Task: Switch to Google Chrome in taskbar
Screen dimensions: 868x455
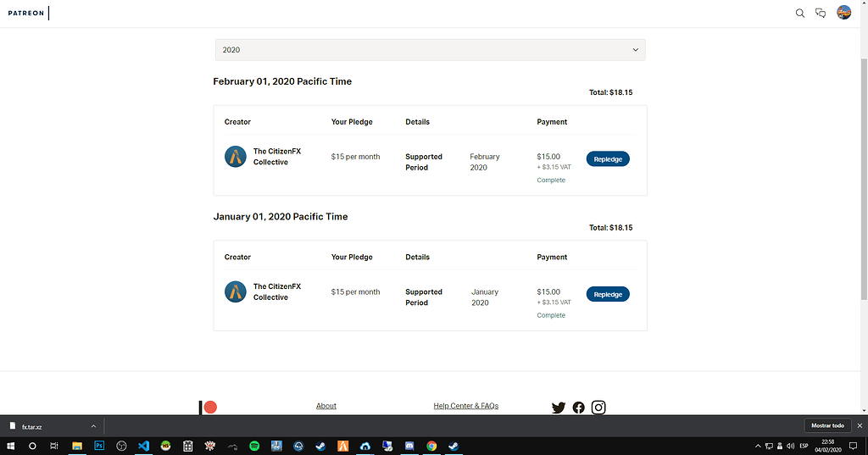Action: pyautogui.click(x=431, y=446)
